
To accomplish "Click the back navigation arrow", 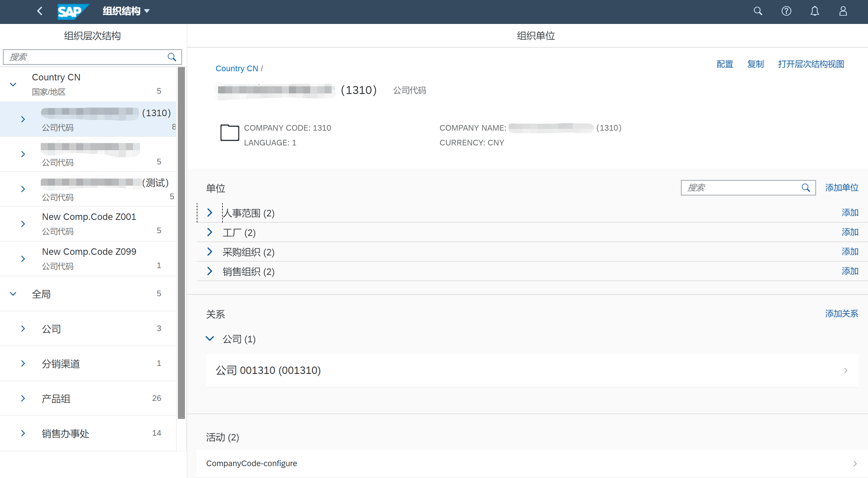I will 39,11.
